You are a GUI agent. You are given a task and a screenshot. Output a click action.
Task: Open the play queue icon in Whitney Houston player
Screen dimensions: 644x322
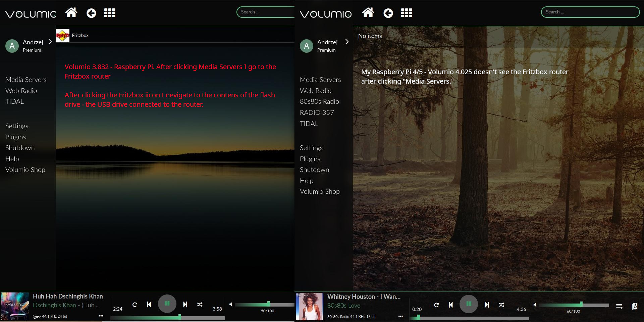coord(619,306)
